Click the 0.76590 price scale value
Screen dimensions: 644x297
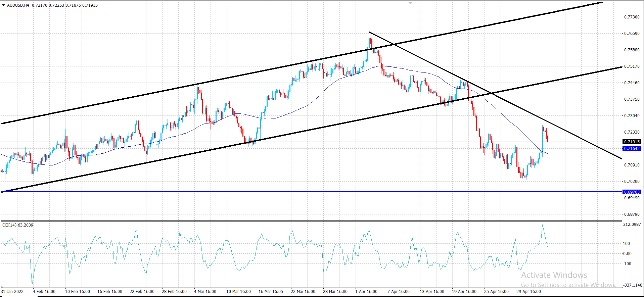coord(632,33)
